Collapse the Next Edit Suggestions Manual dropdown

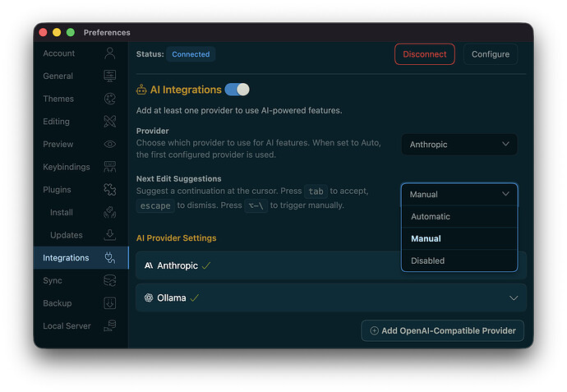pos(459,195)
